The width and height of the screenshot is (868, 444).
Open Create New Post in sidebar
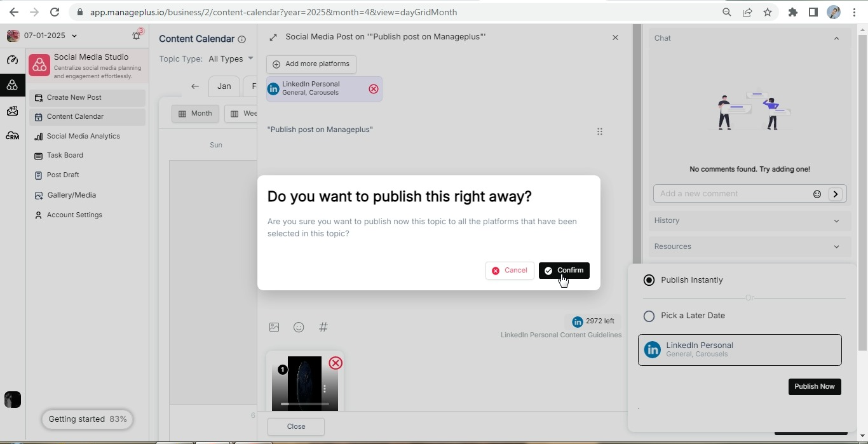tap(88, 98)
